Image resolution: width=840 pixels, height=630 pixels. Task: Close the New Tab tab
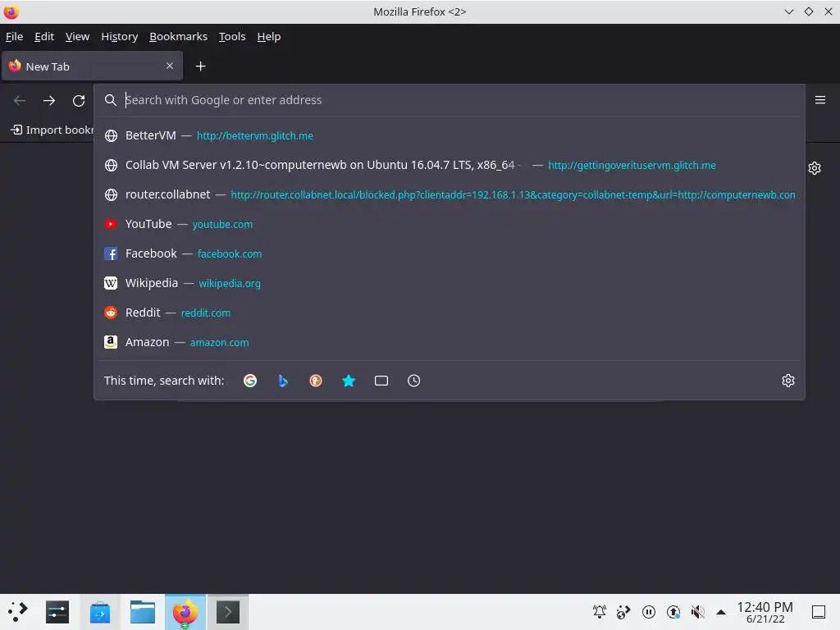[169, 66]
